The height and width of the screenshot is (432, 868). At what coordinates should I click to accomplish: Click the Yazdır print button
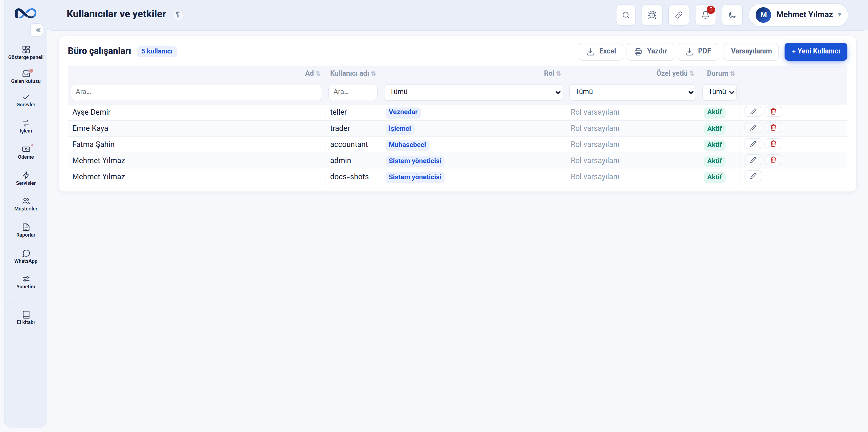pos(650,51)
